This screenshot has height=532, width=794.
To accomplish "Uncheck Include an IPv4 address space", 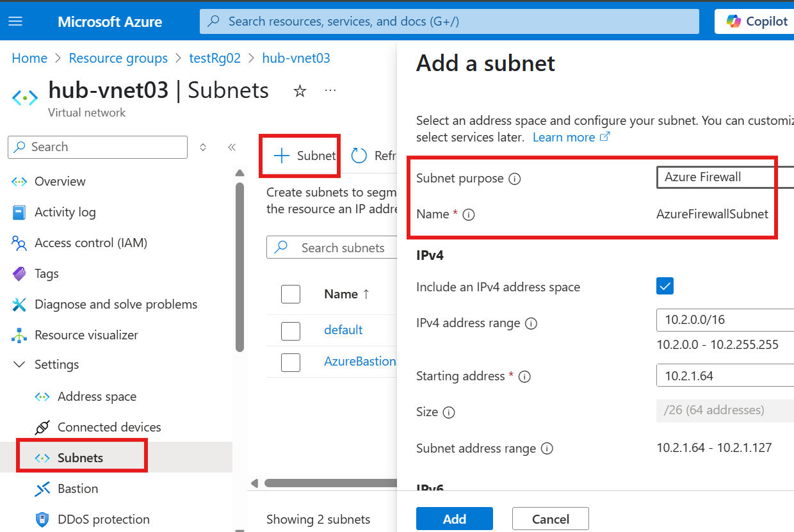I will coord(665,286).
